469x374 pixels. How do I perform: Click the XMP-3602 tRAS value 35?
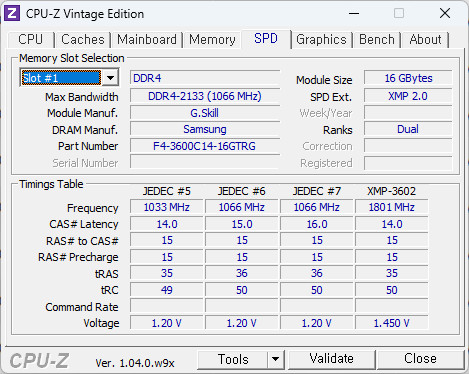click(392, 273)
